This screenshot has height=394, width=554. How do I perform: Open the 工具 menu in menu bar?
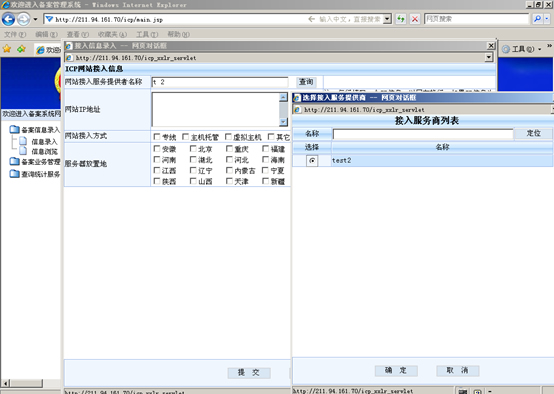coord(147,34)
